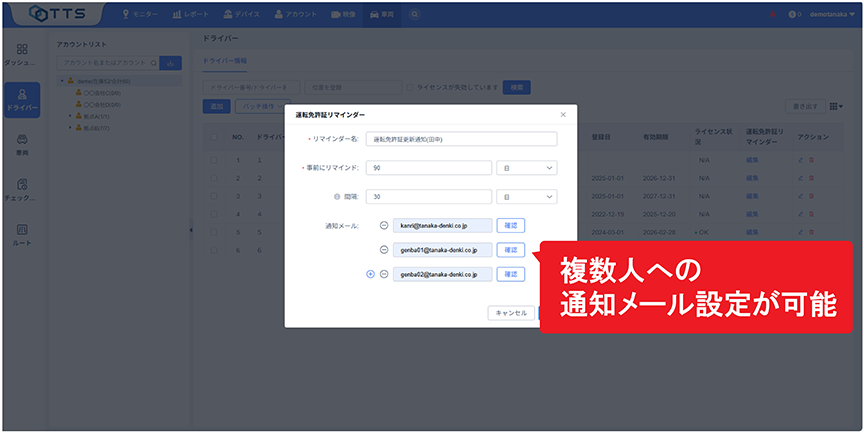This screenshot has height=432, width=864.
Task: Check the row 1 driver checkbox
Action: click(214, 160)
